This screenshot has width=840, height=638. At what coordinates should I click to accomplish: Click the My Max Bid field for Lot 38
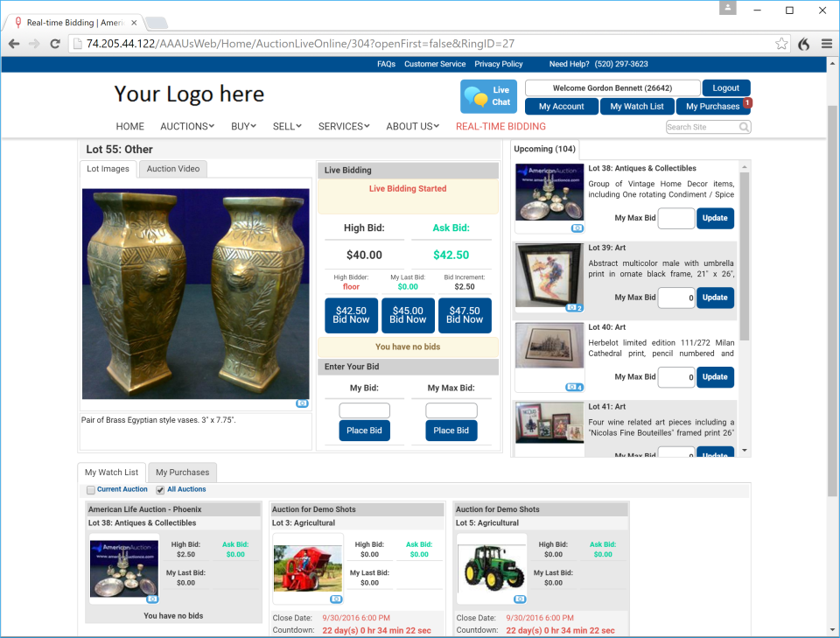tap(676, 218)
